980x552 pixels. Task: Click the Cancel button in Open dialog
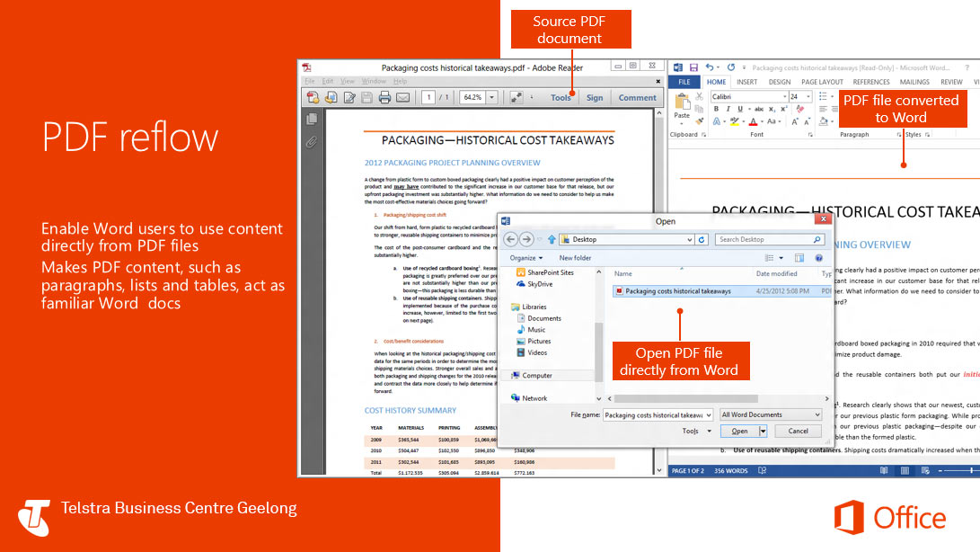pyautogui.click(x=798, y=432)
